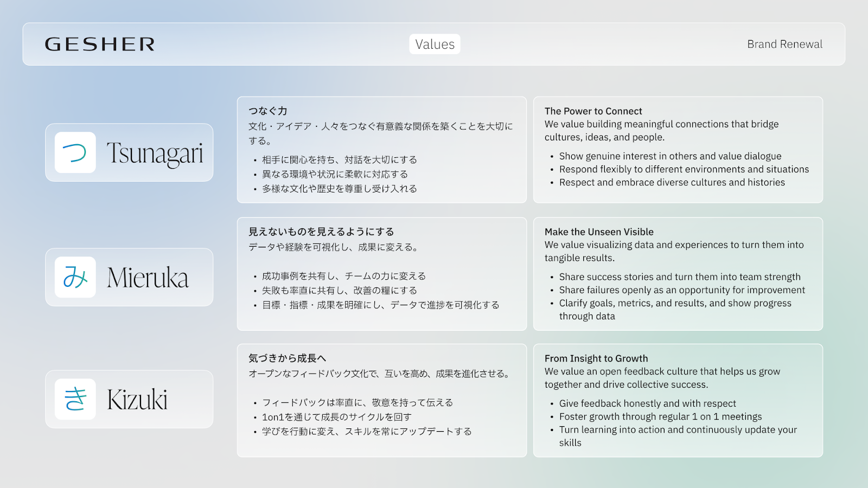The image size is (868, 488).
Task: Select the Values pill in the header
Action: pos(435,44)
